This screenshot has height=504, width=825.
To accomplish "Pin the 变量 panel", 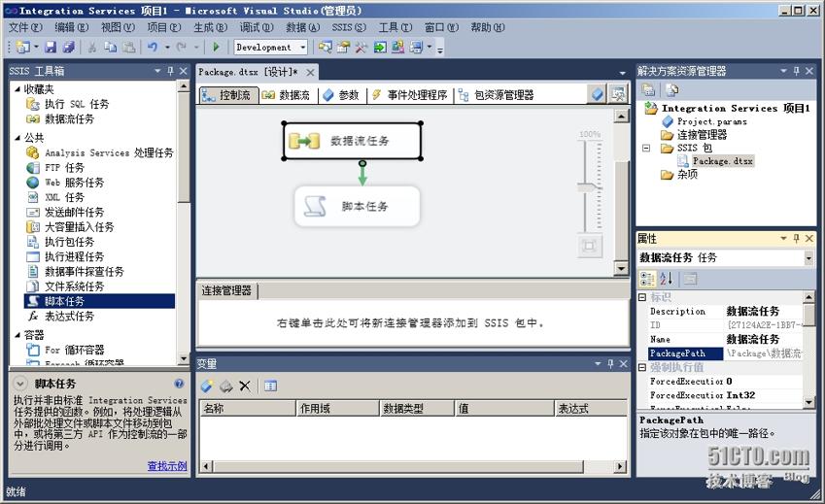I will [610, 364].
